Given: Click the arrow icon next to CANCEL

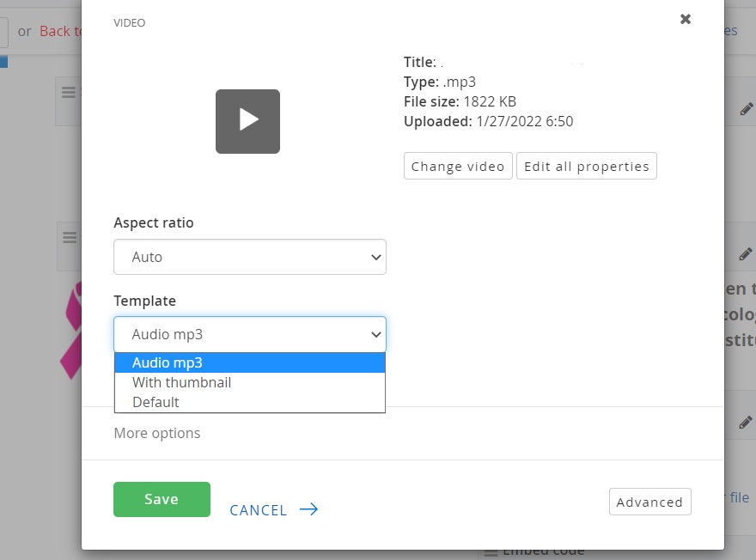Looking at the screenshot, I should [x=308, y=509].
